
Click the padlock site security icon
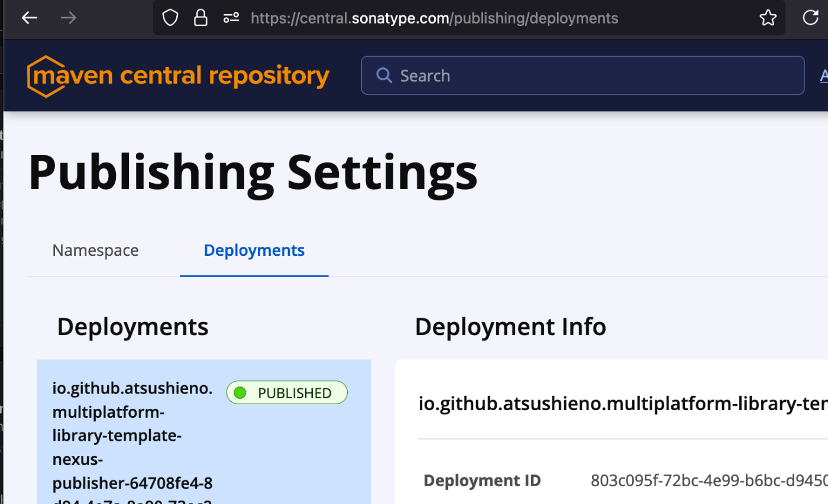pyautogui.click(x=200, y=18)
